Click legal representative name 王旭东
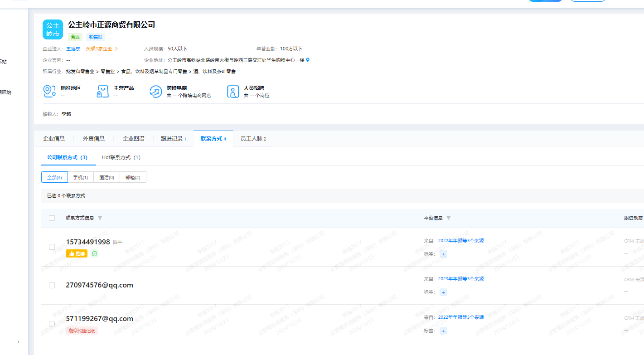The image size is (644, 355). click(x=73, y=49)
